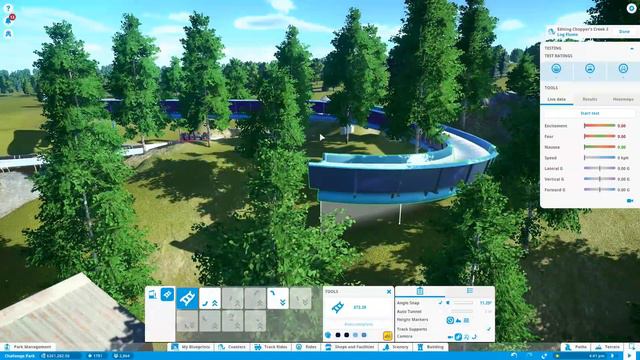Switch to the station building mode icon
The width and height of the screenshot is (640, 360).
(x=153, y=294)
